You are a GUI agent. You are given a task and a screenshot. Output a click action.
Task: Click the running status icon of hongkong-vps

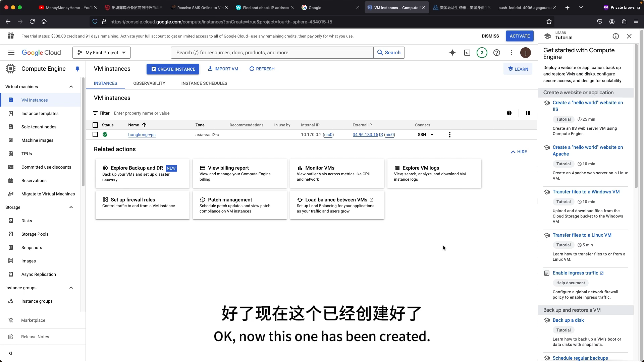(105, 134)
